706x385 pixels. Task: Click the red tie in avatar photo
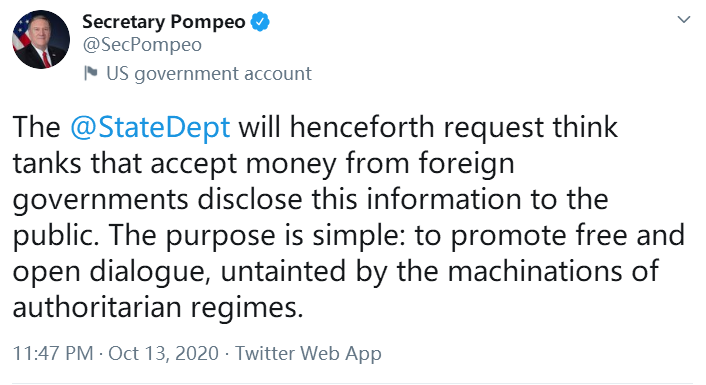click(x=46, y=60)
